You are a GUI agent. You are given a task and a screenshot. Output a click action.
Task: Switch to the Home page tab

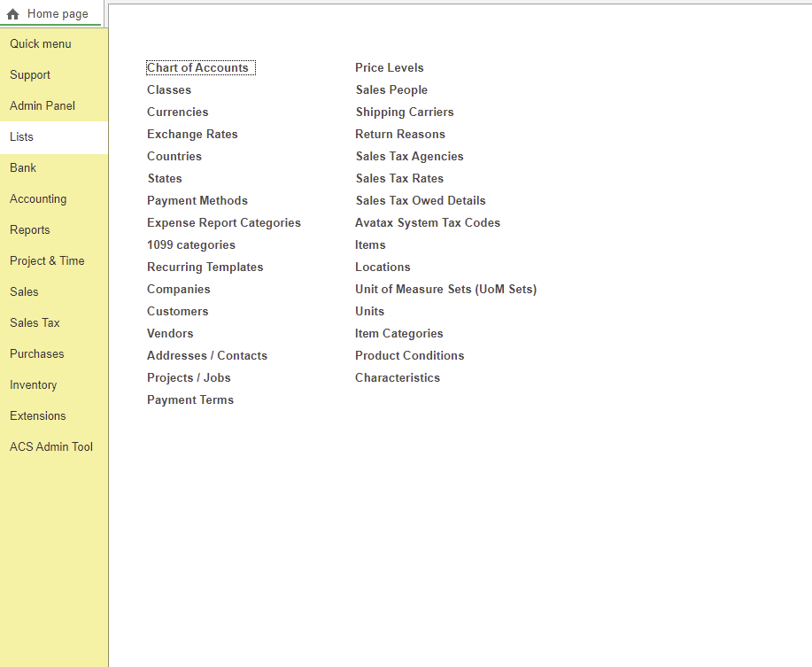point(50,14)
